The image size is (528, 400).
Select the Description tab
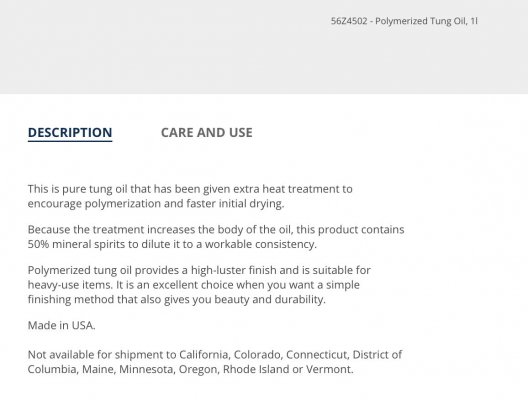coord(70,133)
